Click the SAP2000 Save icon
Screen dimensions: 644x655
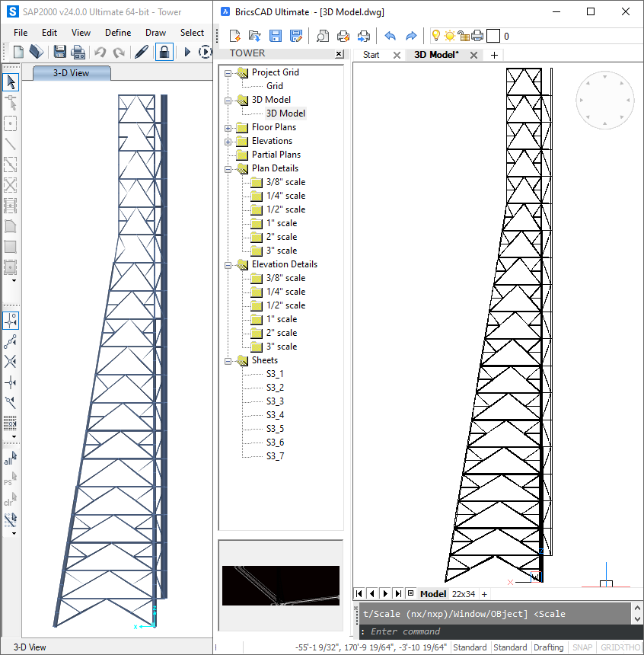(59, 52)
